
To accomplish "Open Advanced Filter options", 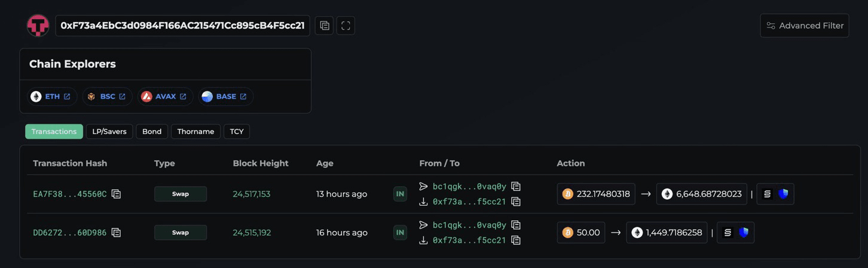I will [x=805, y=26].
